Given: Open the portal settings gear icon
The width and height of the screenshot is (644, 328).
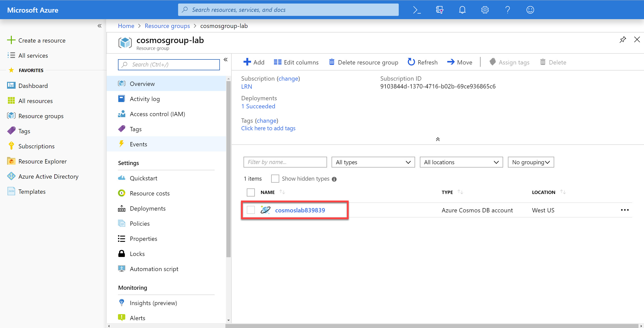Looking at the screenshot, I should [485, 10].
